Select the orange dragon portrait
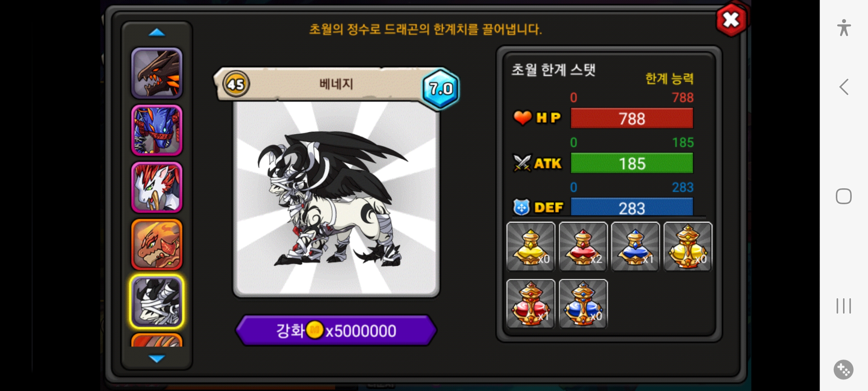The image size is (868, 391). point(157,245)
